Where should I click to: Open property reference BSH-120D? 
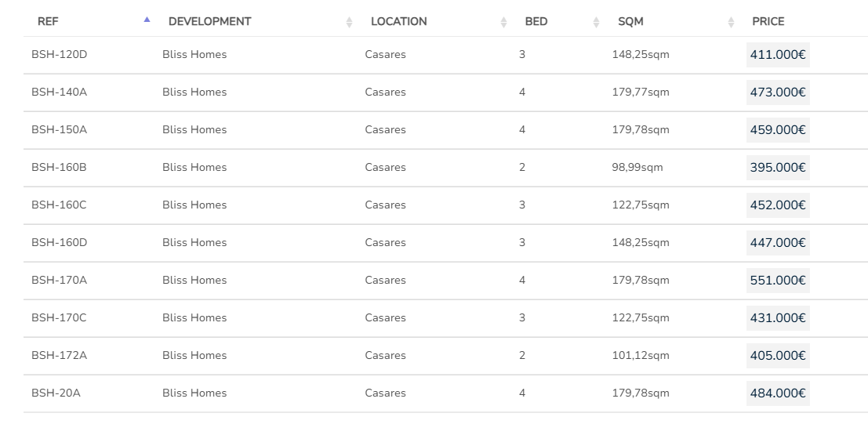(59, 55)
